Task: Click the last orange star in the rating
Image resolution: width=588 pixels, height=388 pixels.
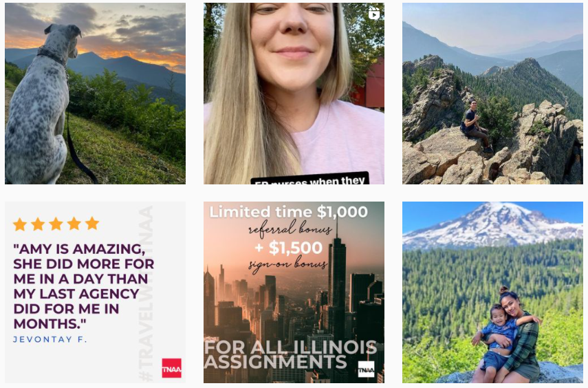Action: pos(92,224)
